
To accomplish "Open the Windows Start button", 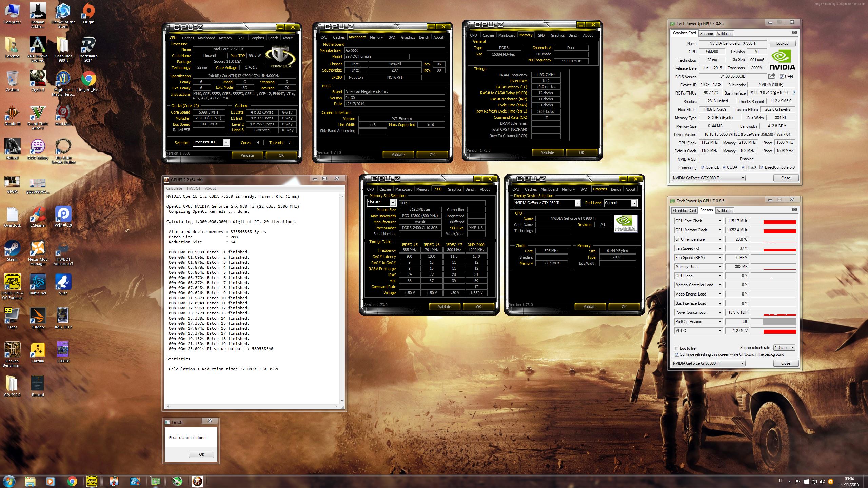I will point(9,481).
